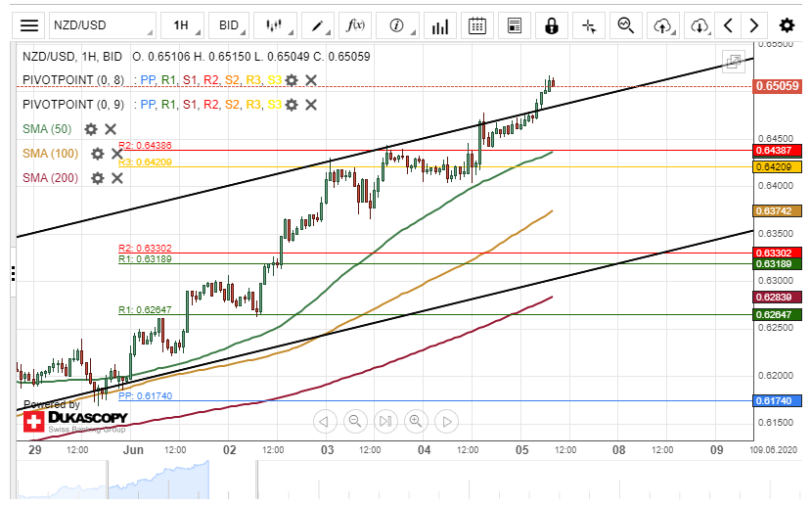
Task: Download chart from cloud icon
Action: [x=699, y=25]
